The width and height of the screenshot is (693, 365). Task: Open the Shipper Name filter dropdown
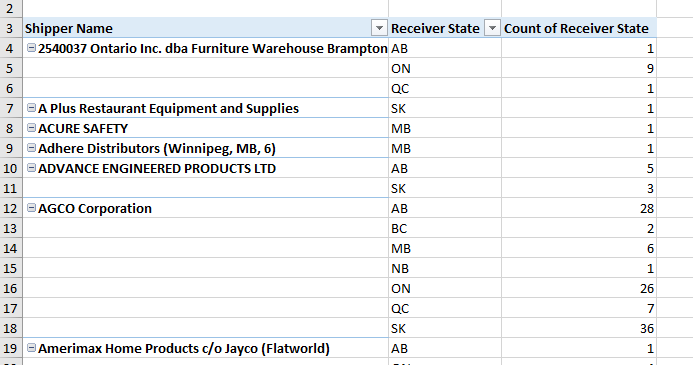[379, 28]
